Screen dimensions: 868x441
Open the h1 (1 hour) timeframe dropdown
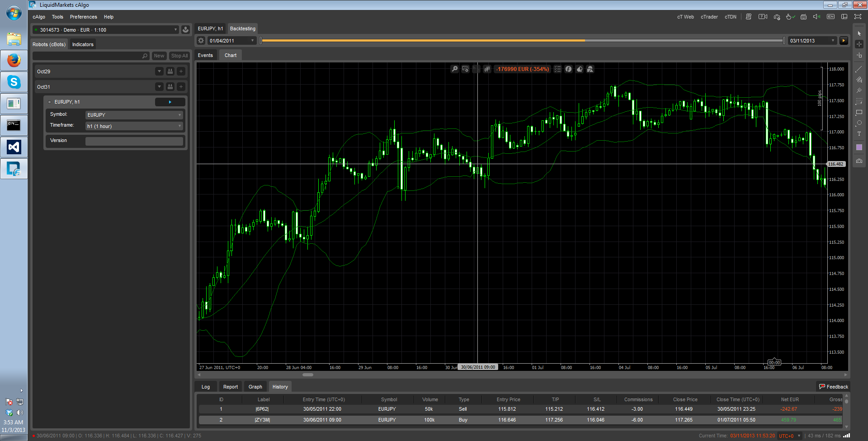(x=134, y=126)
